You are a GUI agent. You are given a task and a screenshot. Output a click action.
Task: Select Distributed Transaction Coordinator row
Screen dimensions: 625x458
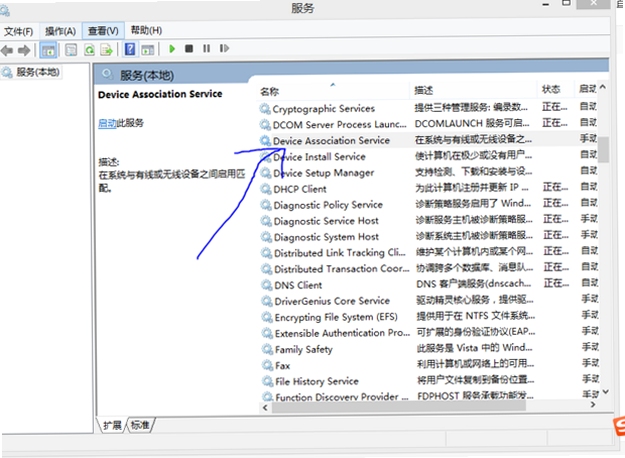coord(429,268)
